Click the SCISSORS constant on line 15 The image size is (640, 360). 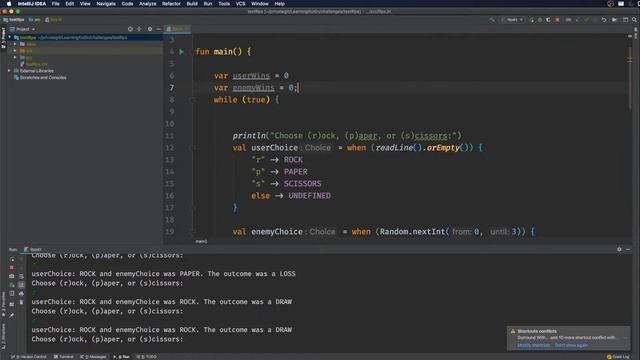[302, 184]
